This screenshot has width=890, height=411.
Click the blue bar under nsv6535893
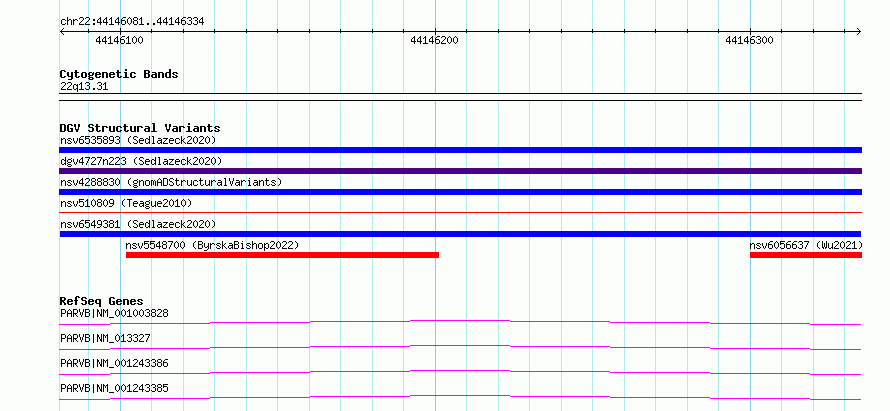(x=460, y=150)
